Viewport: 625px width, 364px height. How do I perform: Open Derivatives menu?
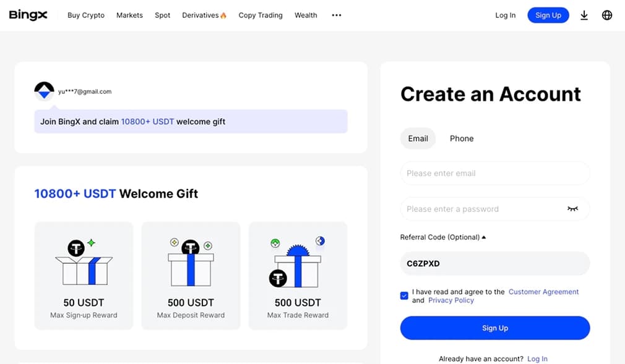[x=200, y=15]
